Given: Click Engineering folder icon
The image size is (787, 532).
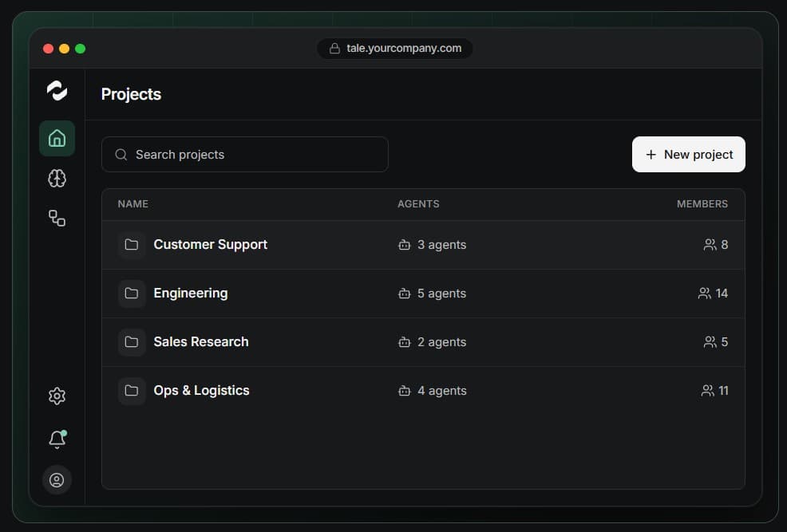Looking at the screenshot, I should point(132,294).
